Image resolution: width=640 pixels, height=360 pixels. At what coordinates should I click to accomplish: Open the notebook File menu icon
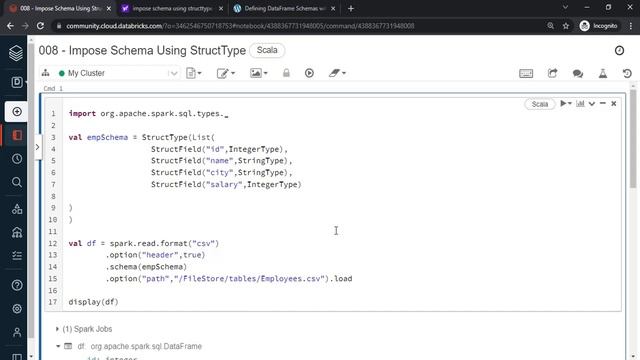[x=193, y=73]
